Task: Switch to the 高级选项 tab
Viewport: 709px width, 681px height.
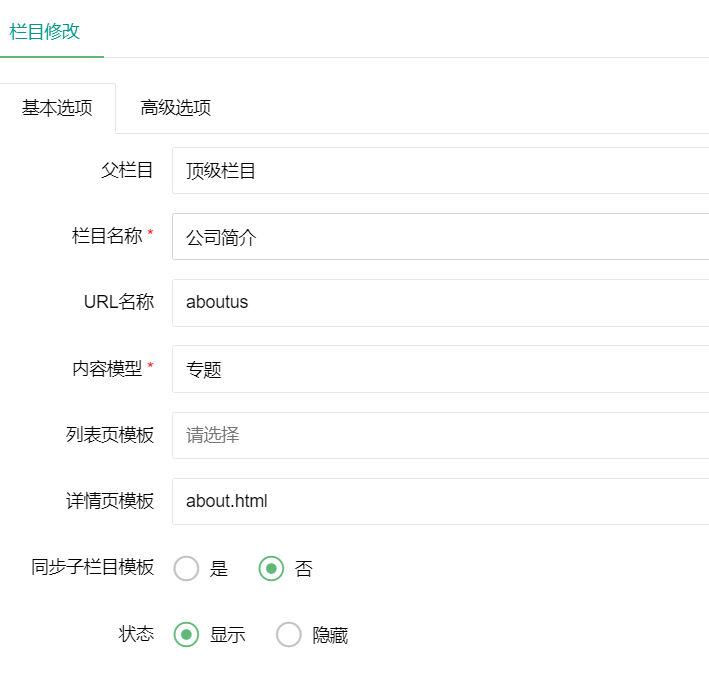Action: [x=175, y=108]
